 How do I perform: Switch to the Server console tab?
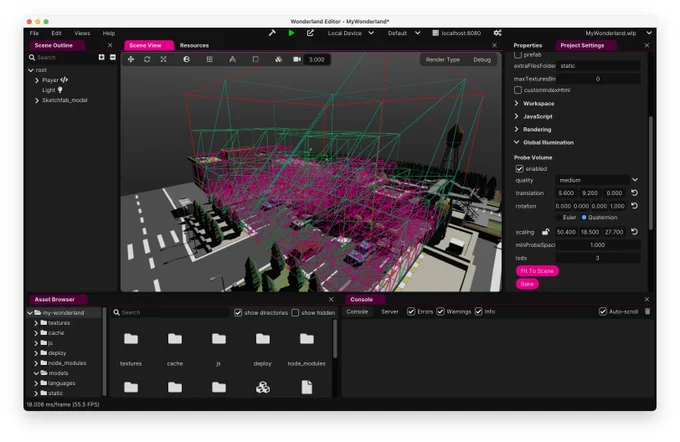[390, 311]
